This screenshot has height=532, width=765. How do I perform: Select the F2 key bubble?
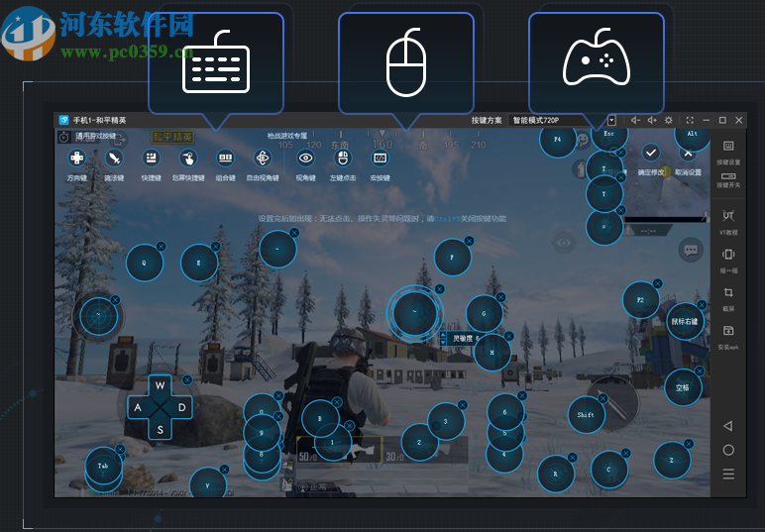click(641, 300)
